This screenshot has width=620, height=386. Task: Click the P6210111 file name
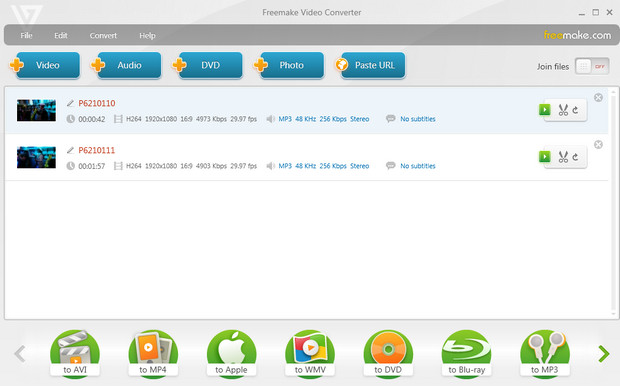[97, 150]
